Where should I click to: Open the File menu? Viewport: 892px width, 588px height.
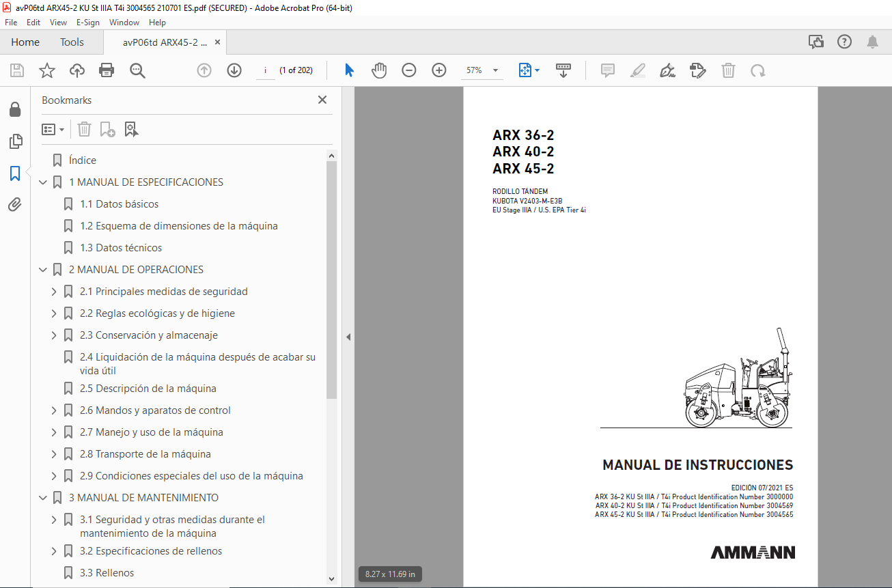click(11, 23)
